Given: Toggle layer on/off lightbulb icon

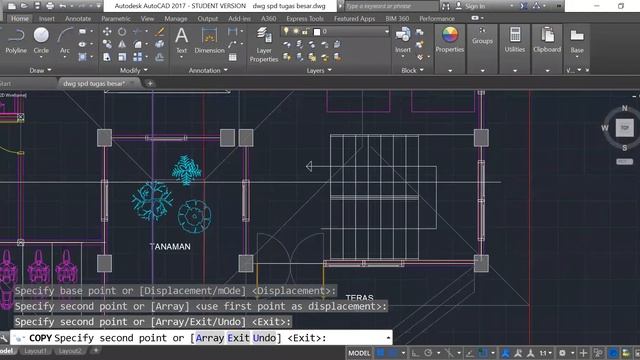Looking at the screenshot, I should 286,31.
